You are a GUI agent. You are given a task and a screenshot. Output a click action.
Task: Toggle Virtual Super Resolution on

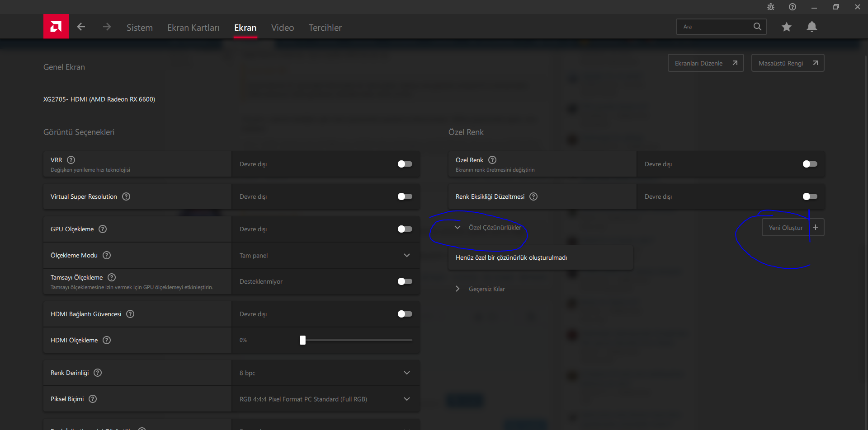tap(405, 196)
